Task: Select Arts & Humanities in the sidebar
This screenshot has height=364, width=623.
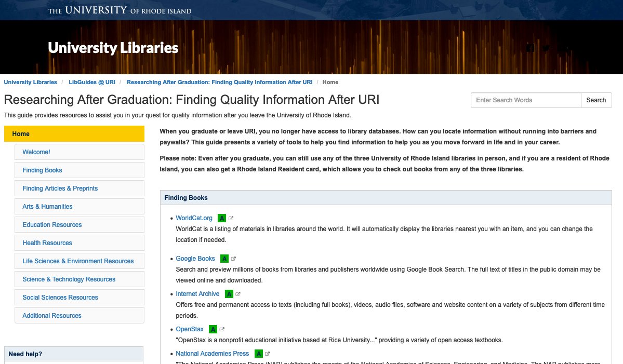Action: click(79, 207)
